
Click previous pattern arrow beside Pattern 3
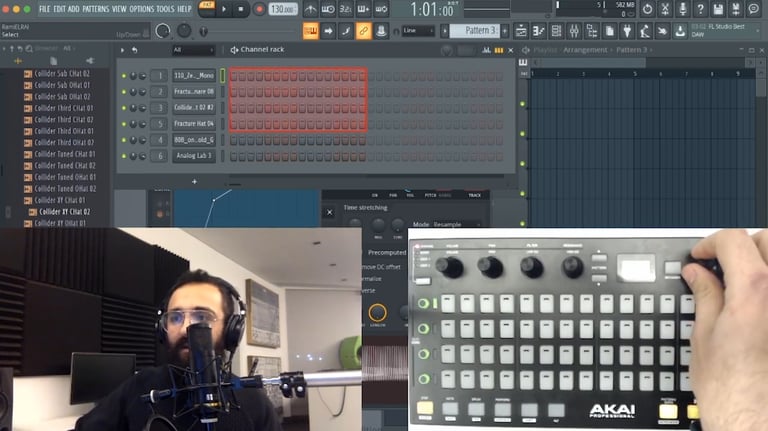(445, 31)
